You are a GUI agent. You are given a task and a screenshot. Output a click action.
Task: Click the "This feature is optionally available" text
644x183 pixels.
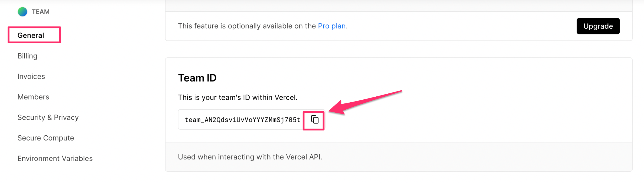(x=263, y=26)
